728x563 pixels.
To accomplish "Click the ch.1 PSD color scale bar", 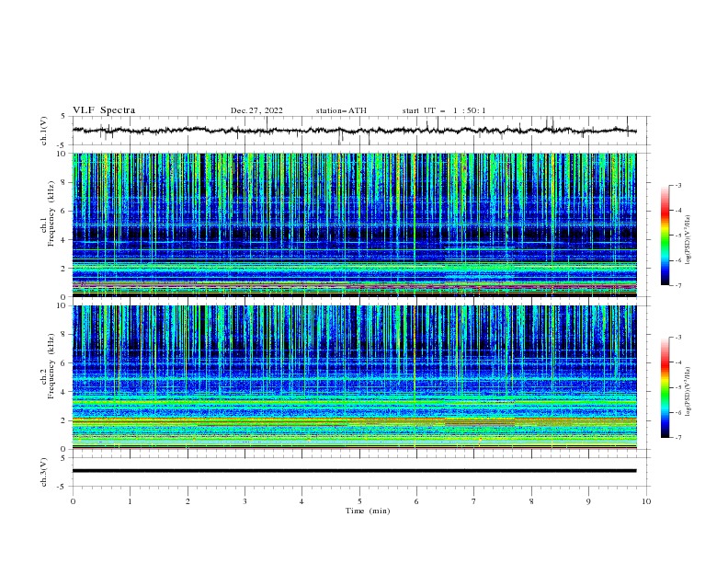I will coord(665,236).
